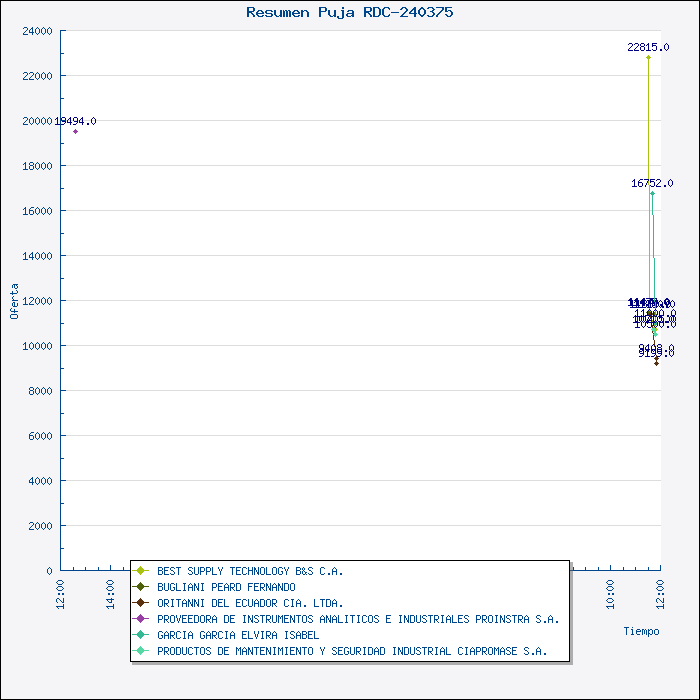This screenshot has height=700, width=700.
Task: Click the purple data point at 19494.0
Action: (x=75, y=131)
